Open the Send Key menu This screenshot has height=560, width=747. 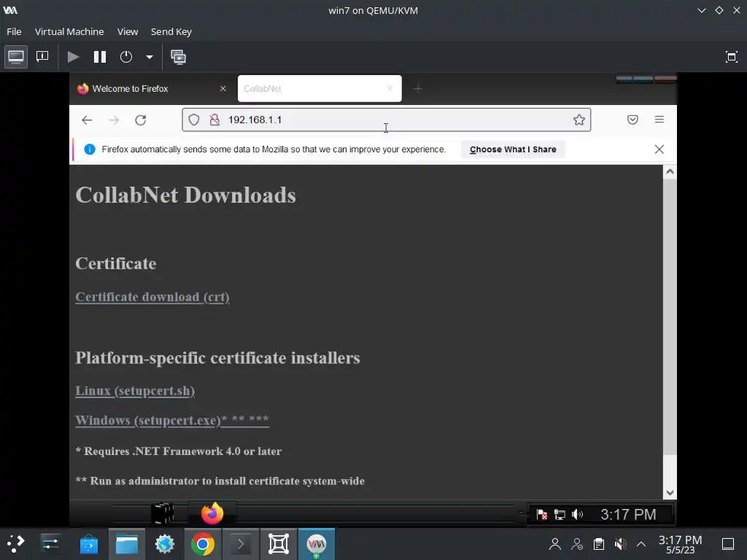click(171, 31)
